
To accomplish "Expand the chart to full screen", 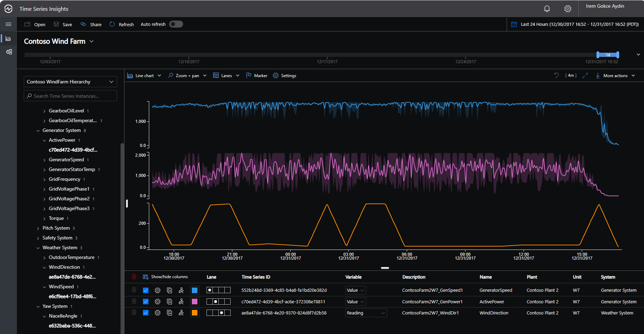I will pos(585,75).
